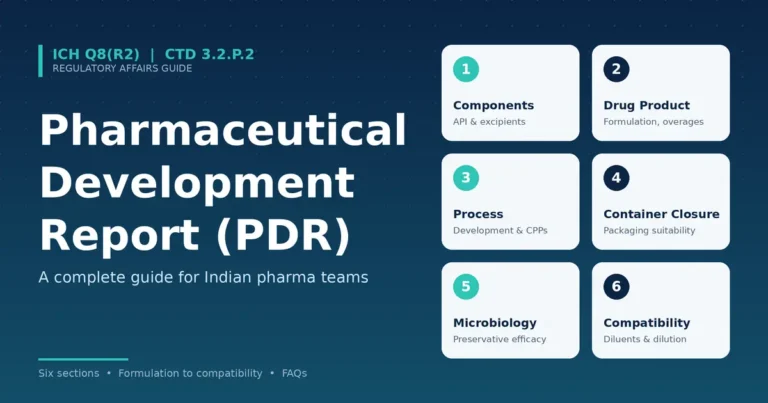The image size is (768, 403).
Task: Select the Components card heading
Action: (x=493, y=105)
